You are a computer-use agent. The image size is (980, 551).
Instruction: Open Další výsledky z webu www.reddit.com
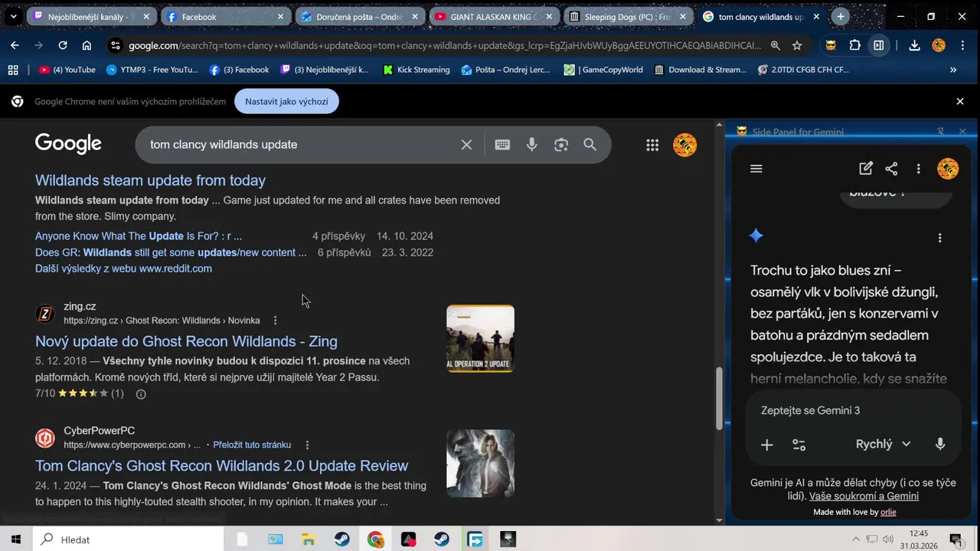pyautogui.click(x=123, y=269)
